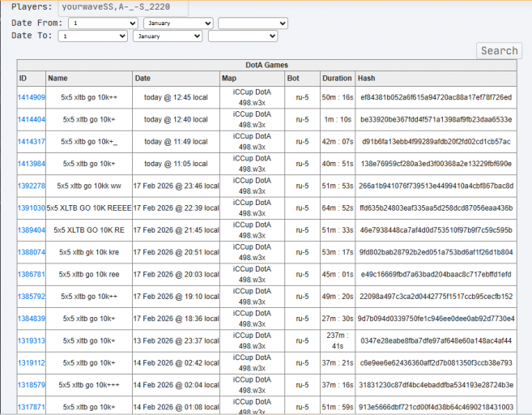Select game name 5x5 xltb go 10k+++
532x415 pixels.
pos(89,385)
